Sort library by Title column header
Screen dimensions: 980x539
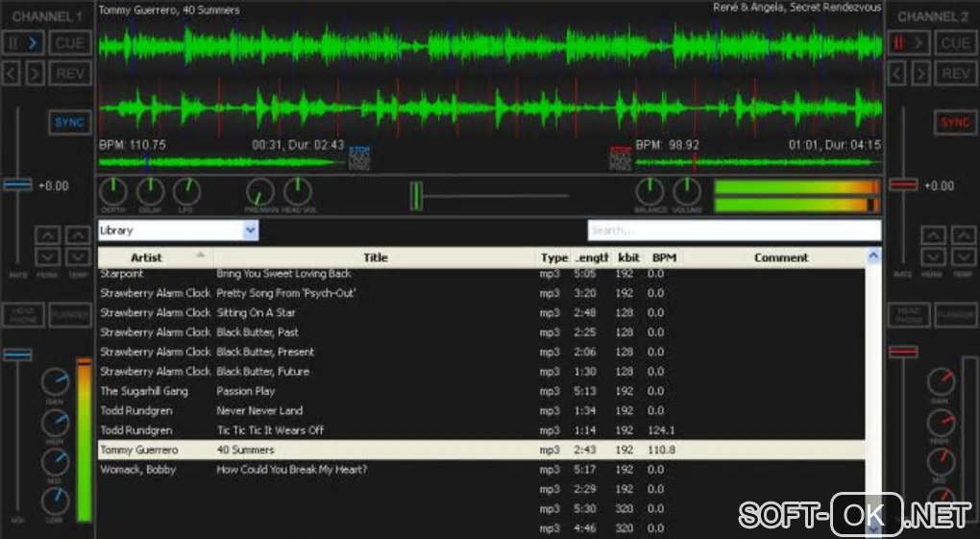tap(375, 257)
